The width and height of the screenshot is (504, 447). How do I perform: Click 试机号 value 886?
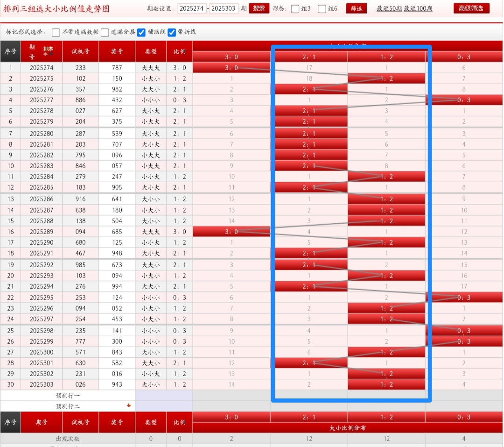click(80, 100)
